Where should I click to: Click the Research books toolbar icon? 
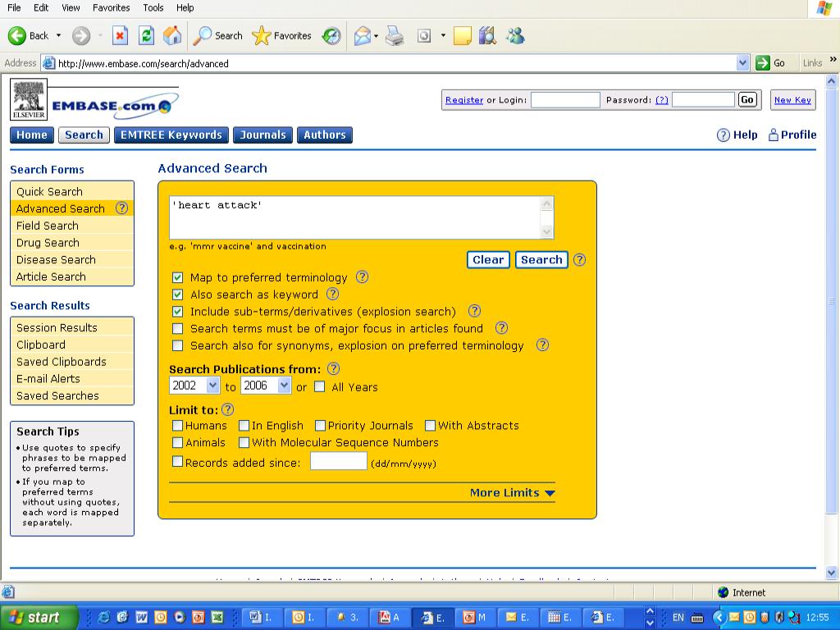[487, 36]
